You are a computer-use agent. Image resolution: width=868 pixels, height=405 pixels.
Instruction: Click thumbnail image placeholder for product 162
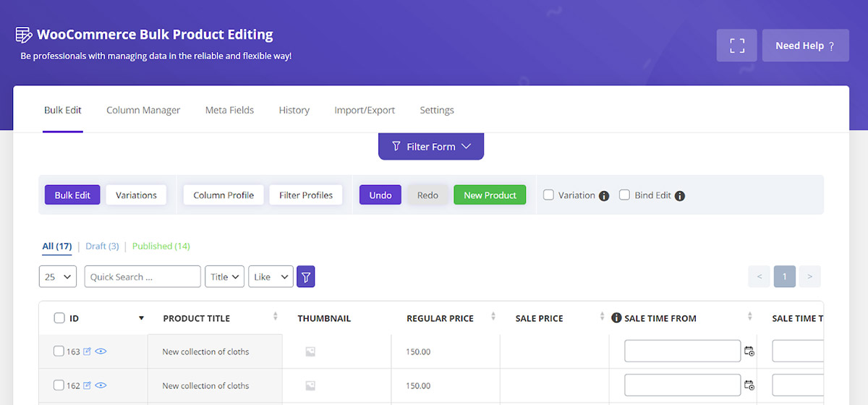pos(310,385)
